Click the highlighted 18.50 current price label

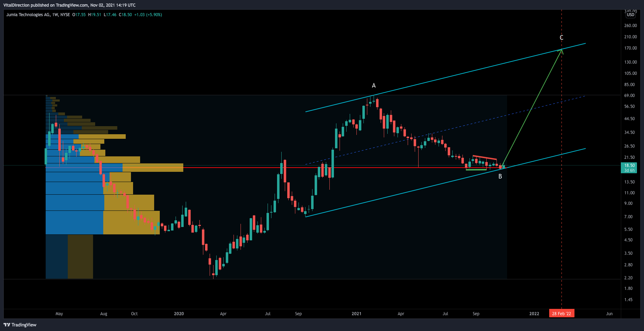tap(629, 165)
